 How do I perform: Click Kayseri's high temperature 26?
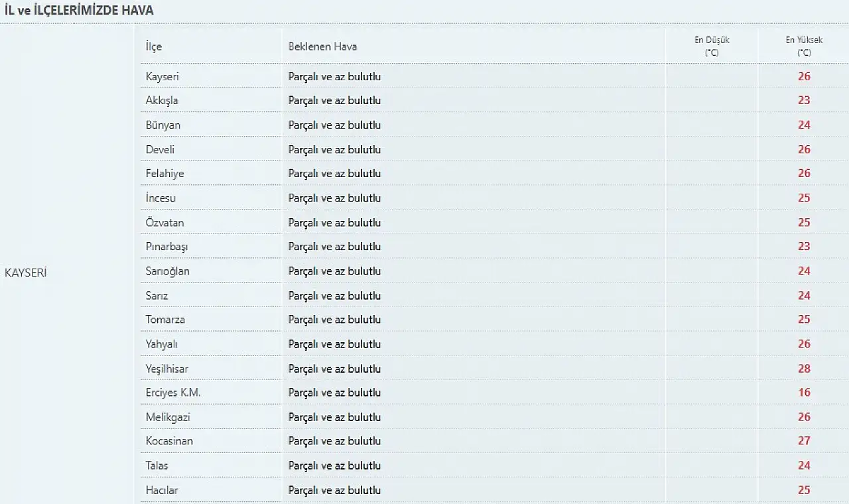[x=804, y=77]
